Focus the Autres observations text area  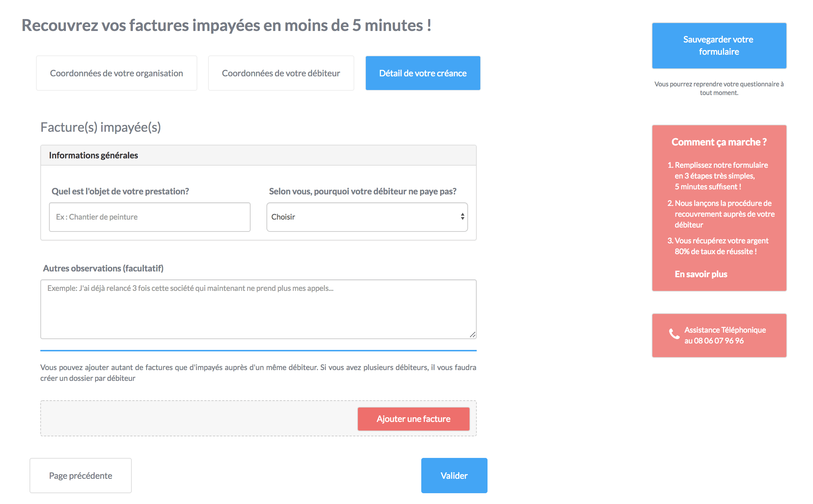point(259,309)
